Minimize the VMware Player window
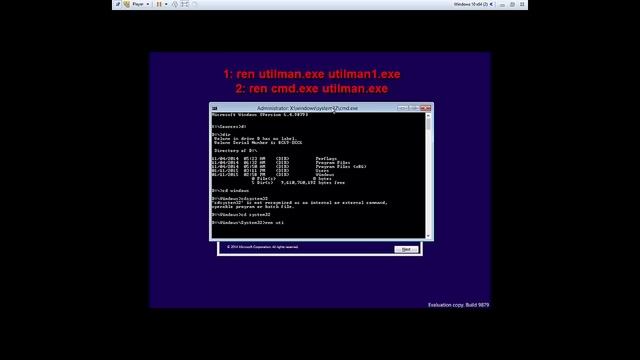The image size is (640, 360). (502, 4)
